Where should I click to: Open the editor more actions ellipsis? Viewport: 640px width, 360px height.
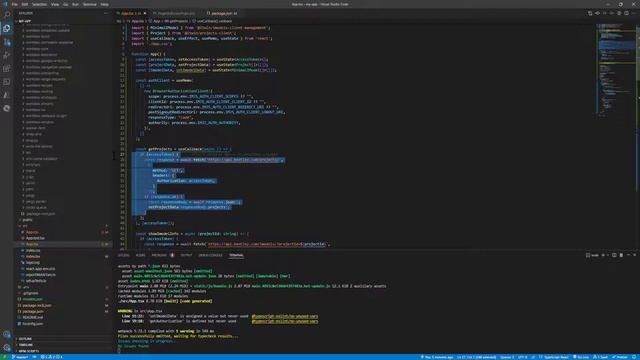tap(633, 13)
